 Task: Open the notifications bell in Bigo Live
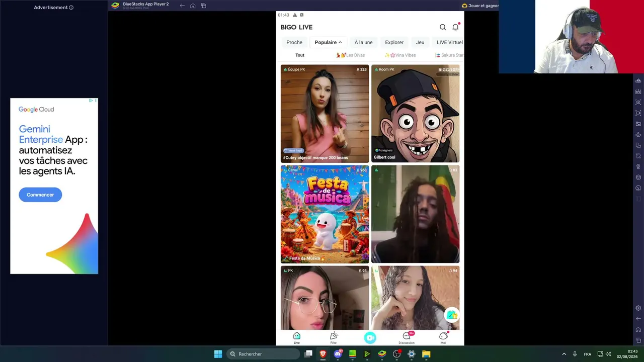(x=455, y=27)
